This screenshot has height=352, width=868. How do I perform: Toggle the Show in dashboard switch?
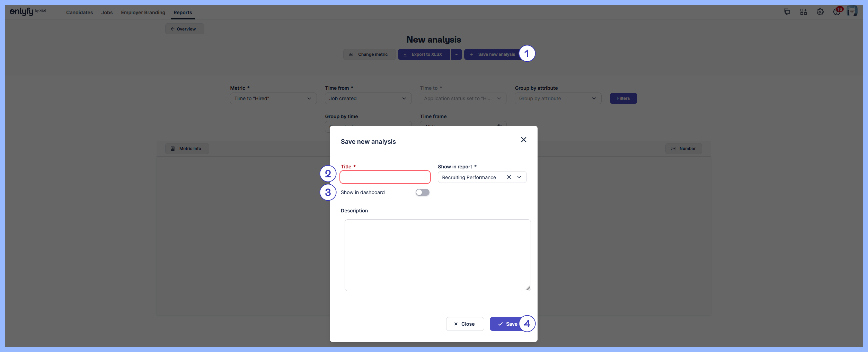tap(422, 192)
